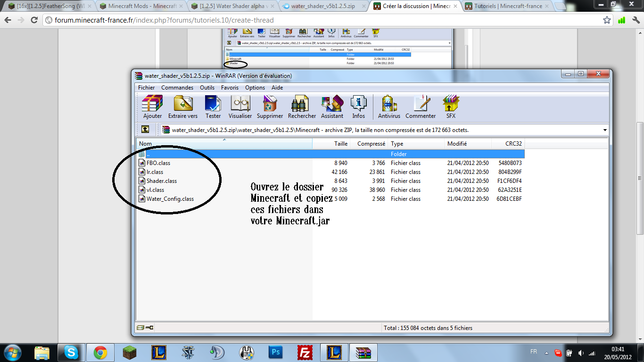Screen dimensions: 644x362
Task: Open the Commandes menu
Action: click(177, 88)
